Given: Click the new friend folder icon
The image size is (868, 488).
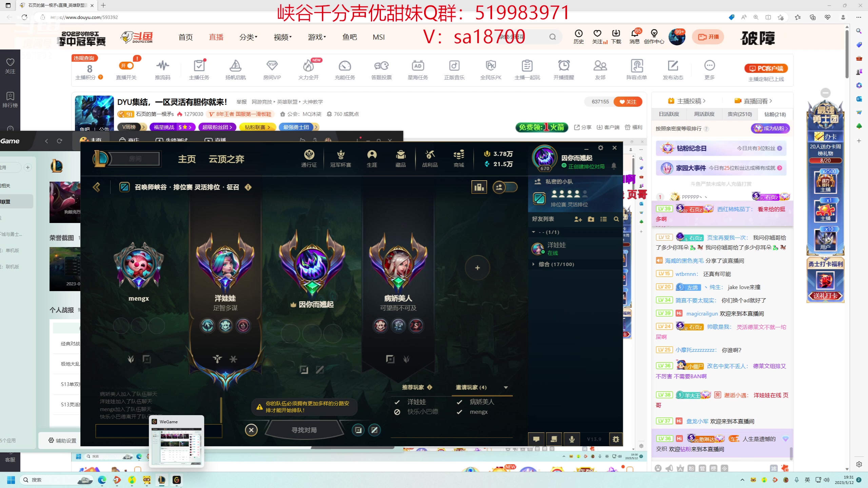Looking at the screenshot, I should click(591, 219).
